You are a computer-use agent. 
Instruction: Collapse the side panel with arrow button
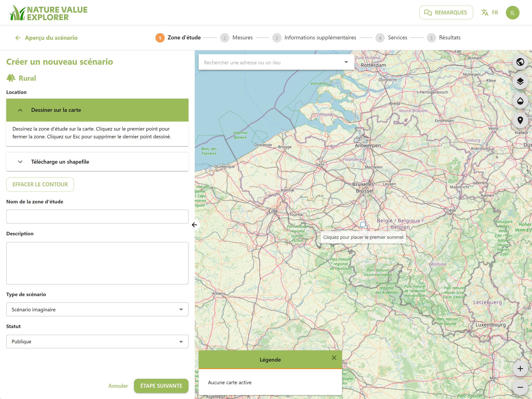tap(195, 225)
